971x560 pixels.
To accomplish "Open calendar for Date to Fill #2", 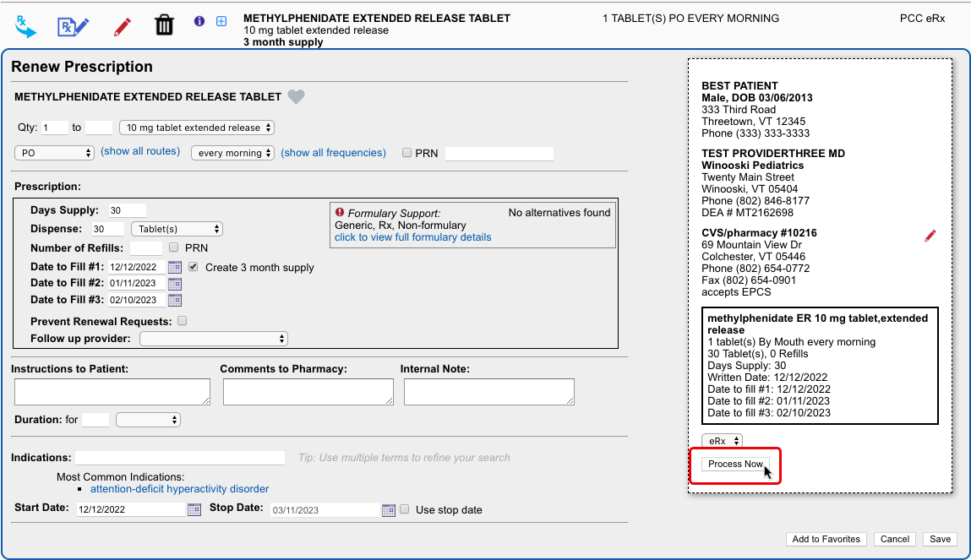I will [175, 284].
